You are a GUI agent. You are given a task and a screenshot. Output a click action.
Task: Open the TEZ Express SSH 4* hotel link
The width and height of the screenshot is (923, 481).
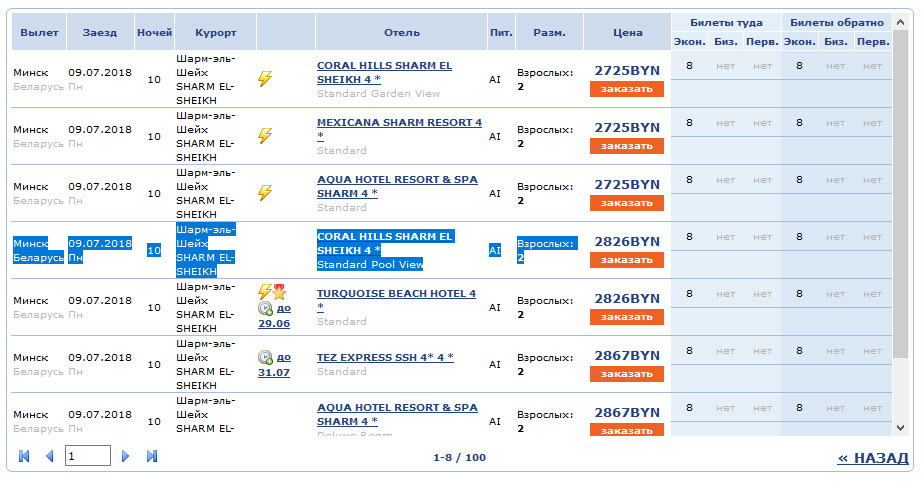point(385,357)
